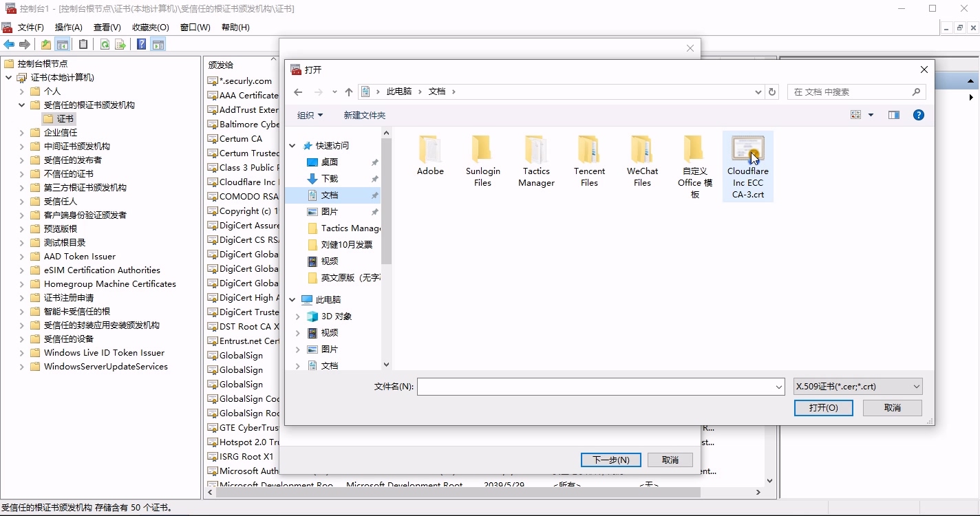The image size is (980, 516).
Task: Click the blue Help icon in MMC toolbar
Action: point(141,45)
